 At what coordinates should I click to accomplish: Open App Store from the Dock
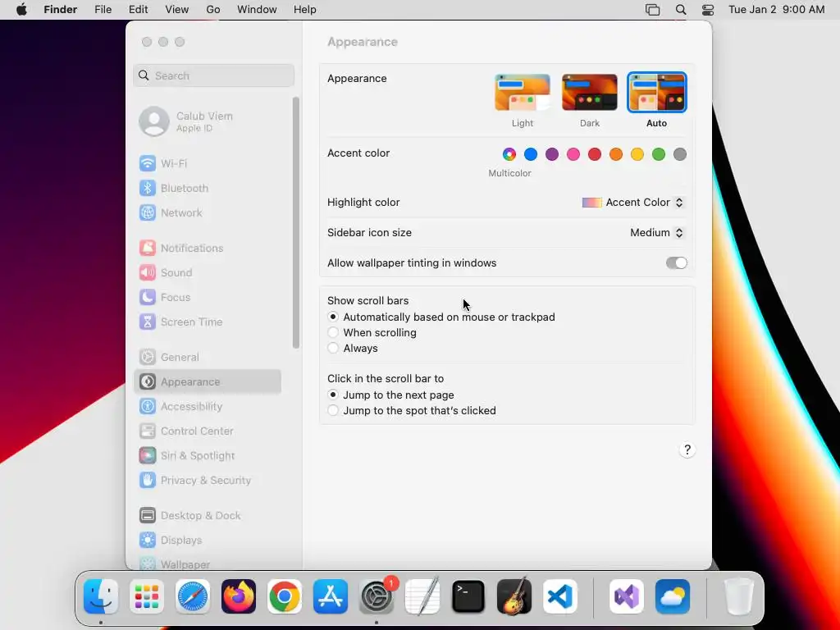(x=331, y=596)
